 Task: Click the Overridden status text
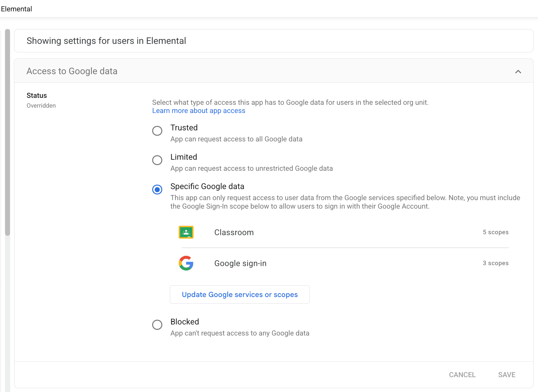[x=41, y=106]
